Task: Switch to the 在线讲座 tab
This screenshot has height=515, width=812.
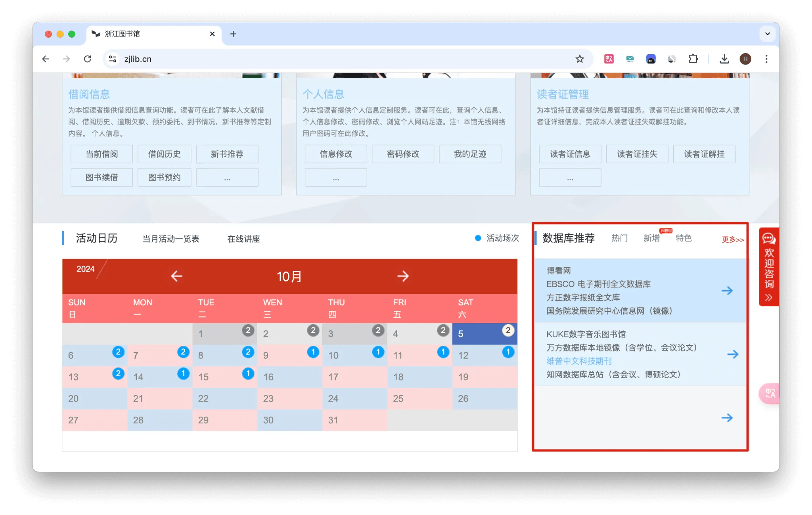Action: (x=243, y=239)
